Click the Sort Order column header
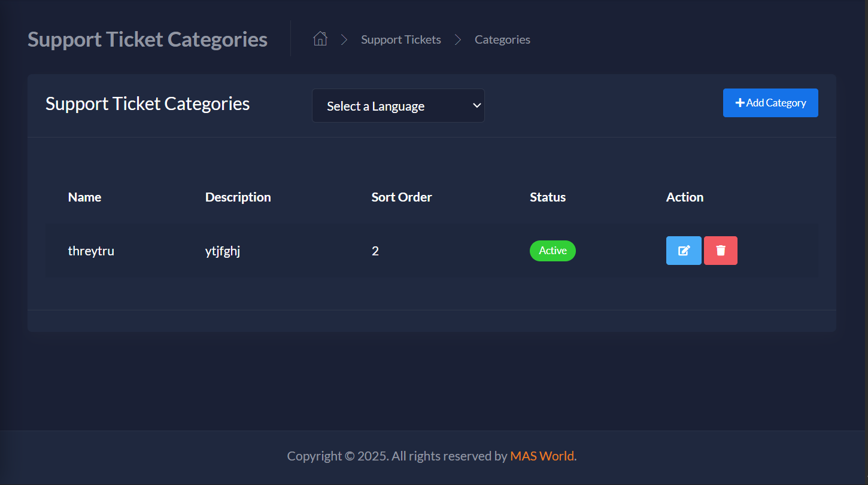This screenshot has height=485, width=868. tap(402, 197)
